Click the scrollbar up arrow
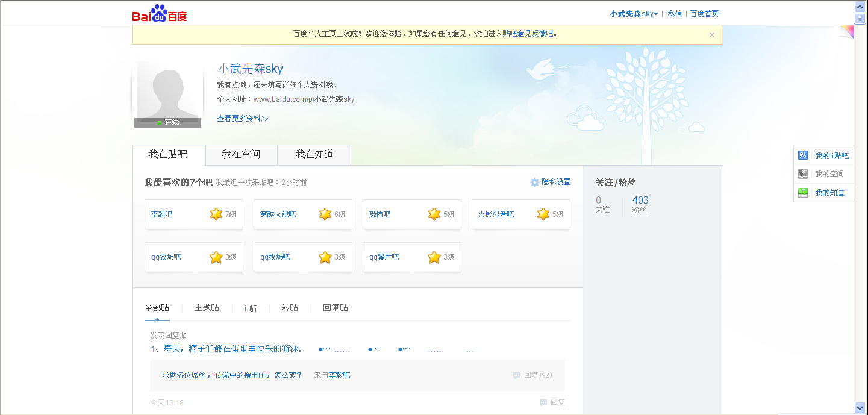 point(860,7)
